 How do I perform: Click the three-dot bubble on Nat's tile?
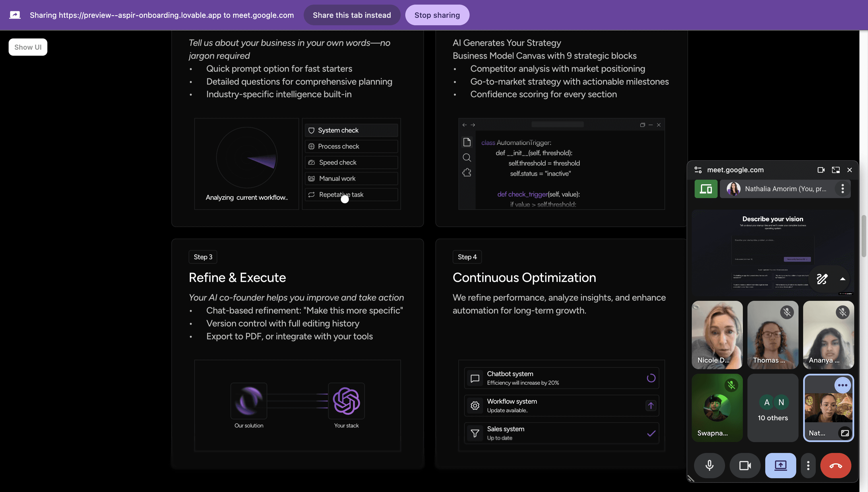[x=842, y=385]
